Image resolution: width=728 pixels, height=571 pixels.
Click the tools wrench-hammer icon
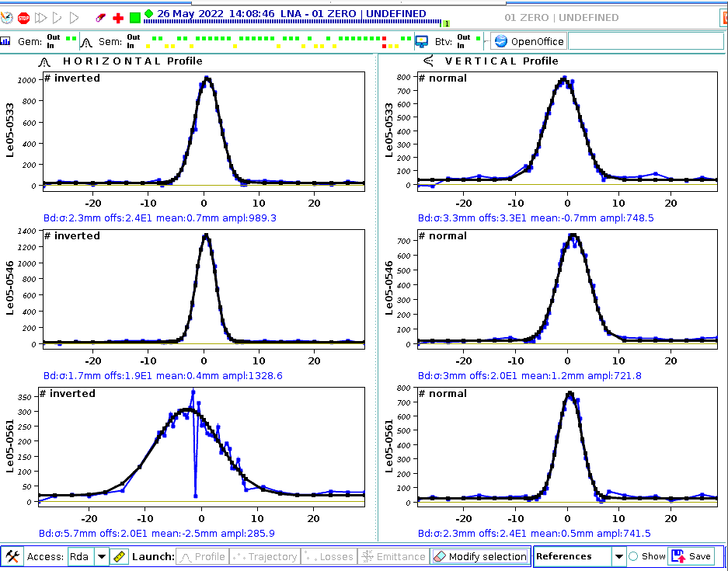click(12, 556)
